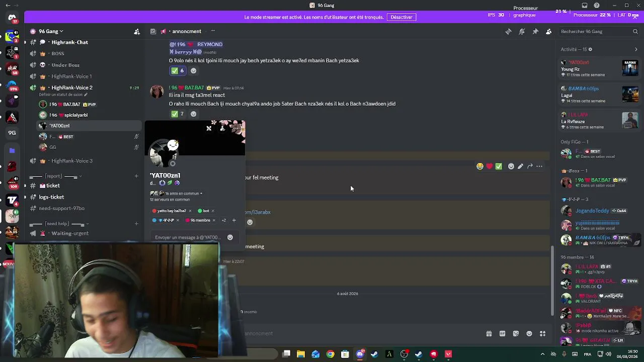The width and height of the screenshot is (644, 362).
Task: Add laughing emoji reaction on hovered message
Action: 480,166
